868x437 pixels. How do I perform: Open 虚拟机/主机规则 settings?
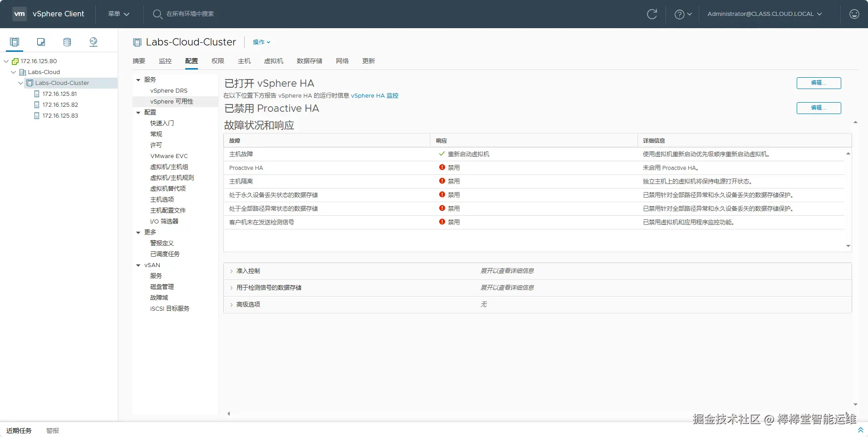click(172, 178)
